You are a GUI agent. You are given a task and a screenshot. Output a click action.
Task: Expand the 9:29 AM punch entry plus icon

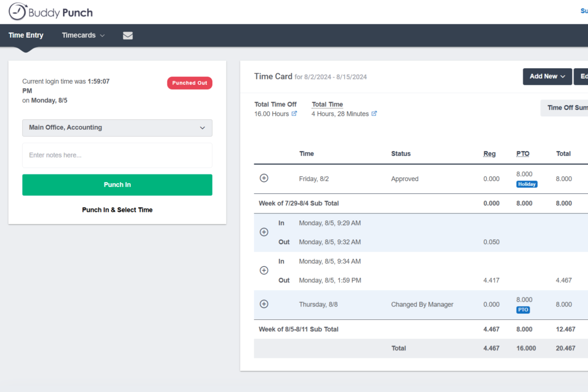(x=264, y=232)
